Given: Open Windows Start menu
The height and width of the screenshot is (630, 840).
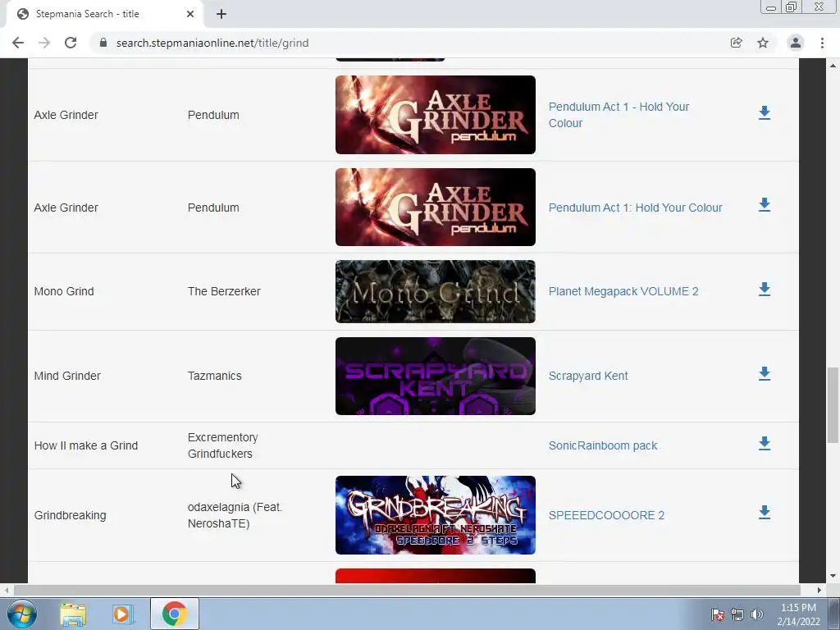Looking at the screenshot, I should click(x=21, y=614).
